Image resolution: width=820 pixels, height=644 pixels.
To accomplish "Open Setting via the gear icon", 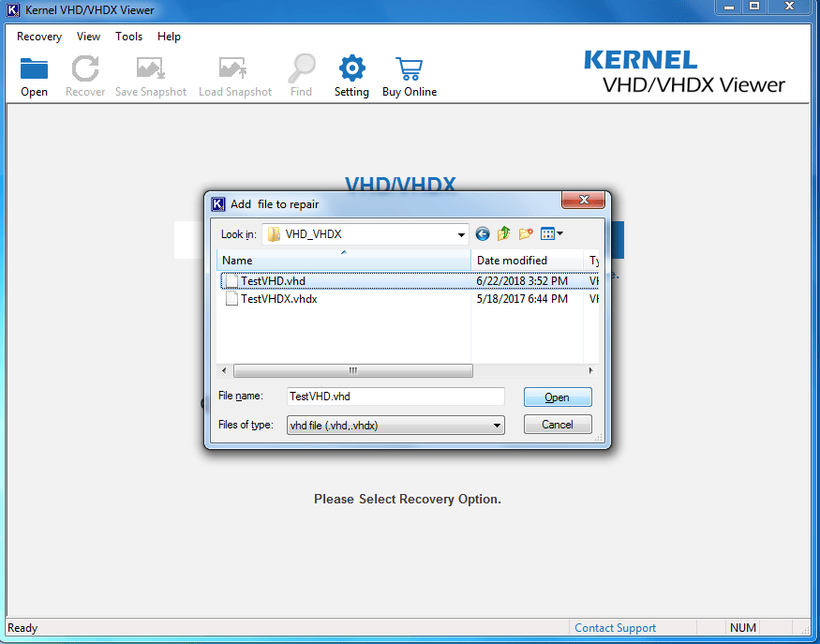I will coord(352,68).
